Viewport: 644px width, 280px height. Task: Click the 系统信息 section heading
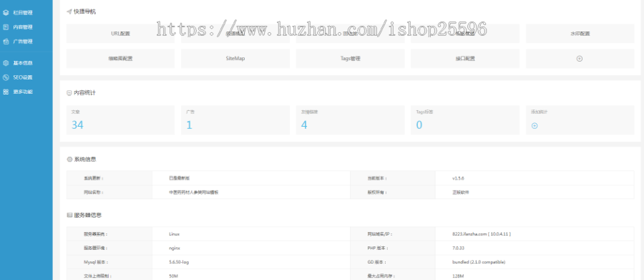pyautogui.click(x=85, y=159)
